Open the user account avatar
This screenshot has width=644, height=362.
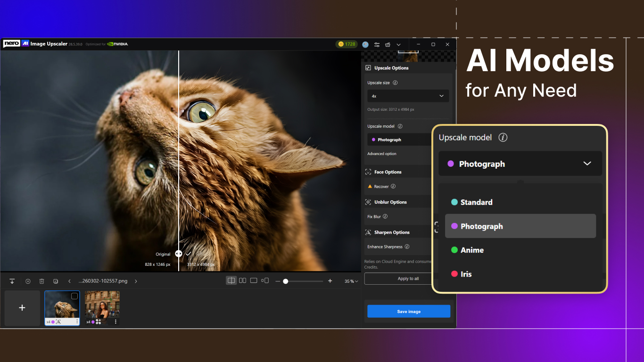point(365,44)
